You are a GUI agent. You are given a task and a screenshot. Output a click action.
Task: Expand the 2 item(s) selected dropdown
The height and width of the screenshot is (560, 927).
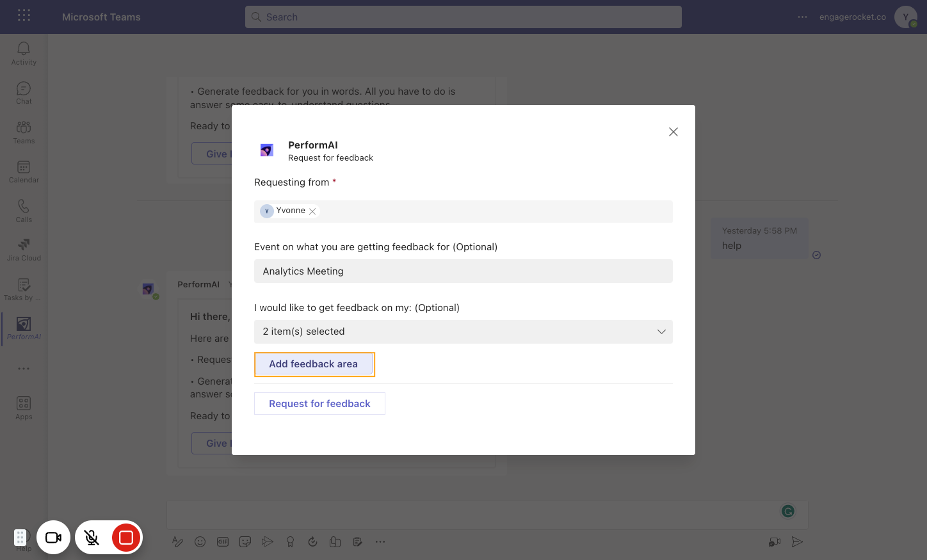click(463, 332)
